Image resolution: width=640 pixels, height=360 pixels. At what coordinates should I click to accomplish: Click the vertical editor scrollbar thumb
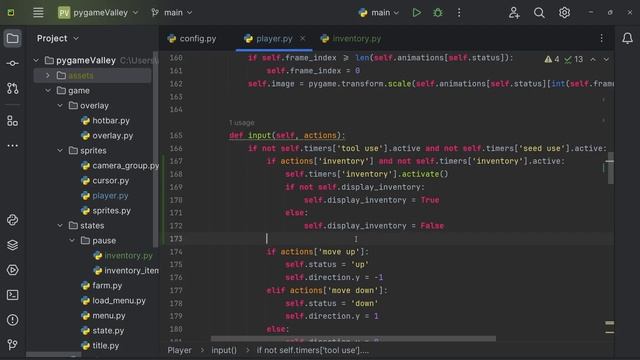click(x=610, y=168)
